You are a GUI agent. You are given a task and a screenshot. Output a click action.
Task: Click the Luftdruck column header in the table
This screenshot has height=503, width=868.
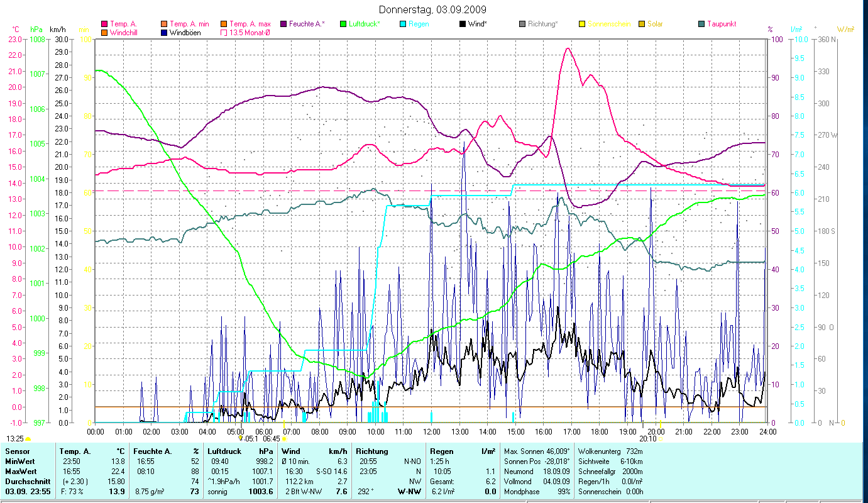click(225, 451)
